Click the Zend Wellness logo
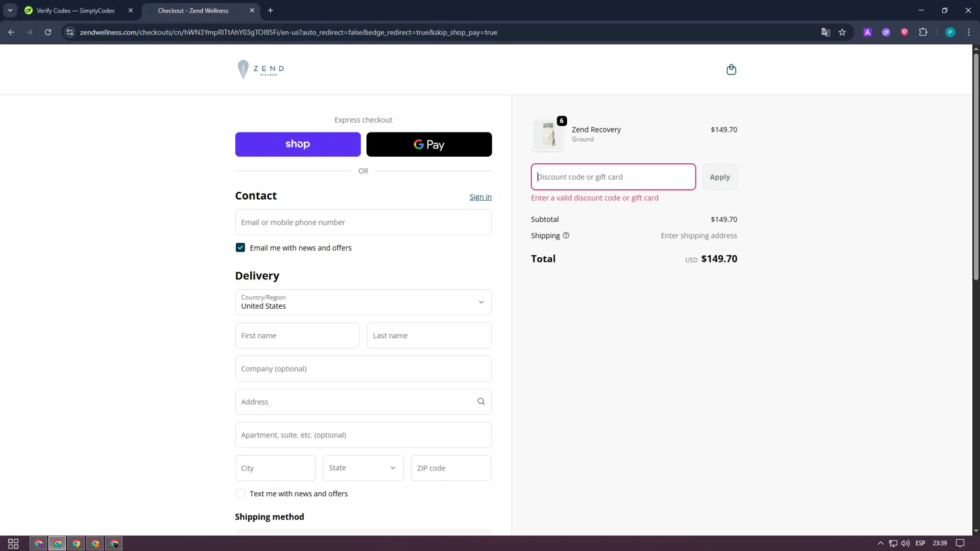Image resolution: width=980 pixels, height=551 pixels. [261, 69]
